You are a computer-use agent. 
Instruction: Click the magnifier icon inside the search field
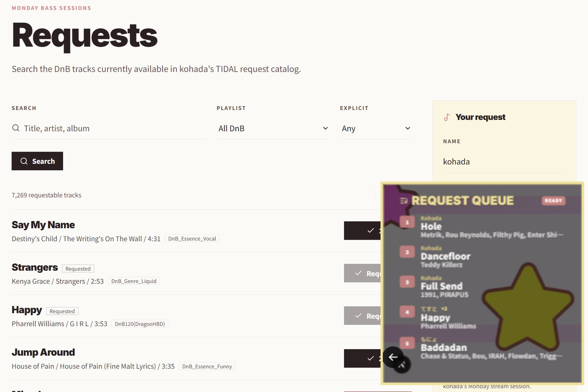click(16, 128)
